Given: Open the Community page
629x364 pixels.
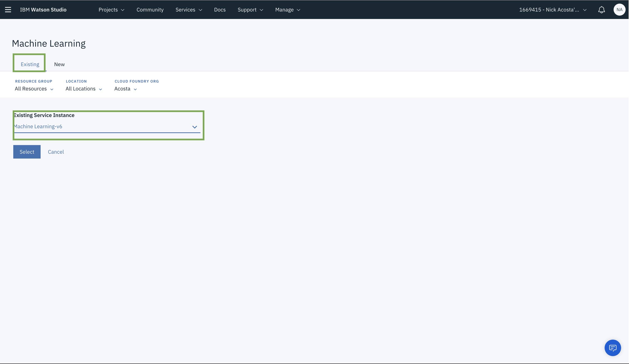Looking at the screenshot, I should point(150,10).
